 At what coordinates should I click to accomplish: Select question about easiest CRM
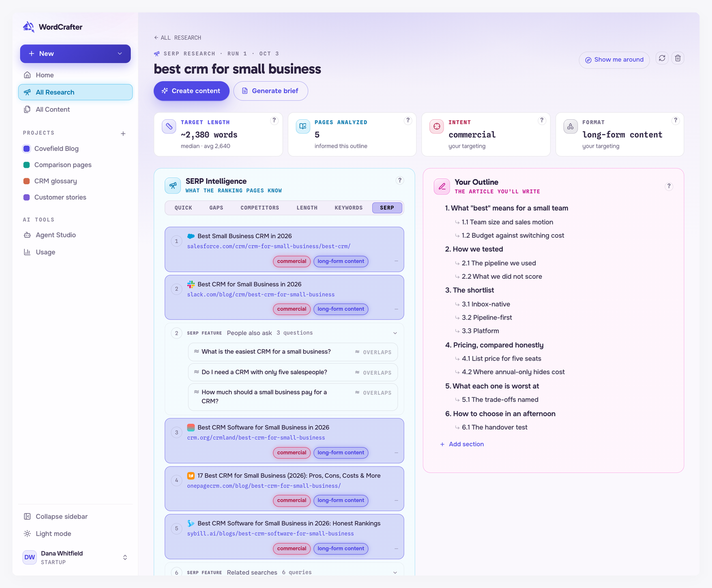293,352
